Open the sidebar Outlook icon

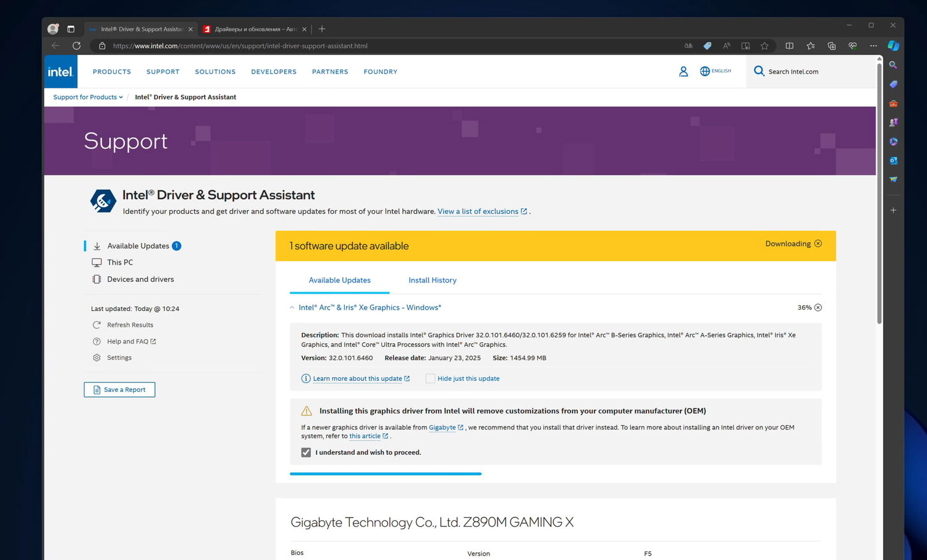893,161
